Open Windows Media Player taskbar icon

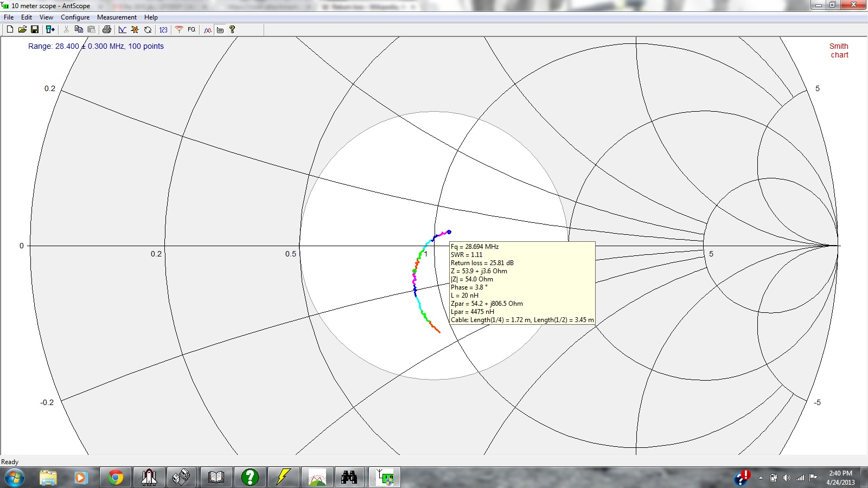81,478
